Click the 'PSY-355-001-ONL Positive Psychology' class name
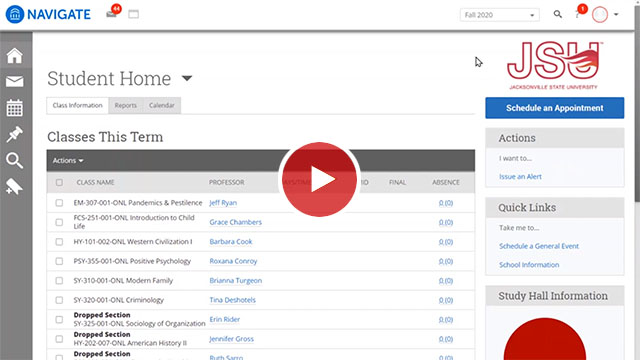The height and width of the screenshot is (360, 640). 132,261
